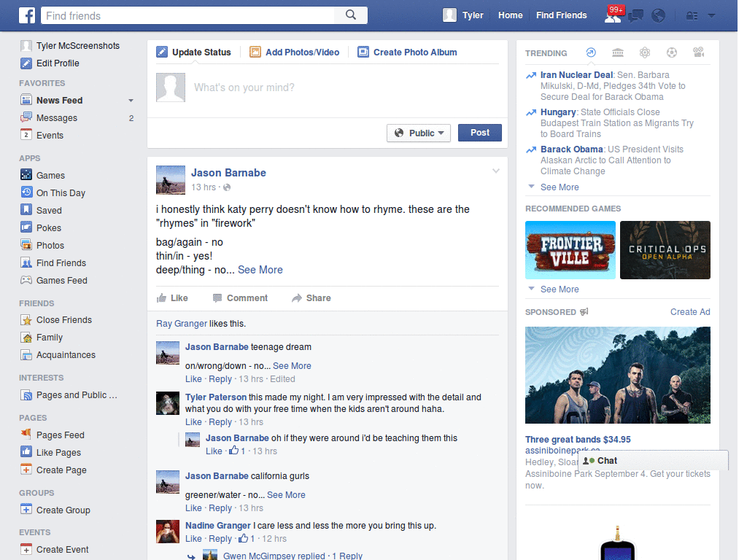Select the politics icon in Trending
This screenshot has width=747, height=560.
point(618,52)
